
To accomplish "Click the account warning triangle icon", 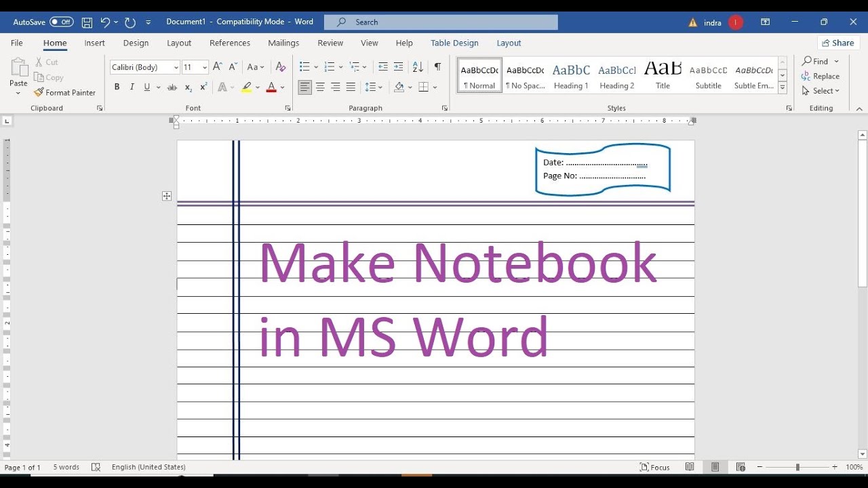I will [x=692, y=22].
